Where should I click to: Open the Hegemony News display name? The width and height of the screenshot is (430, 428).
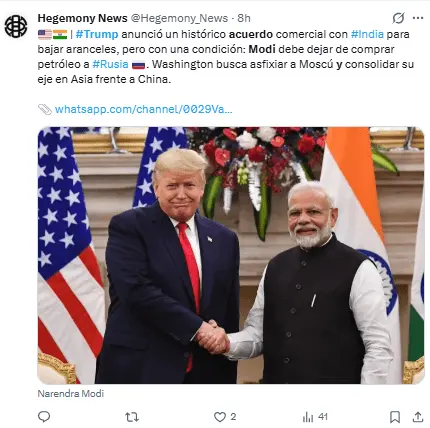click(x=82, y=18)
